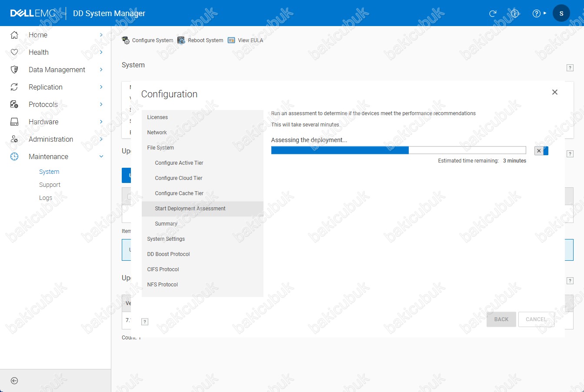Expand the Protocols chevron
This screenshot has width=584, height=392.
(101, 104)
